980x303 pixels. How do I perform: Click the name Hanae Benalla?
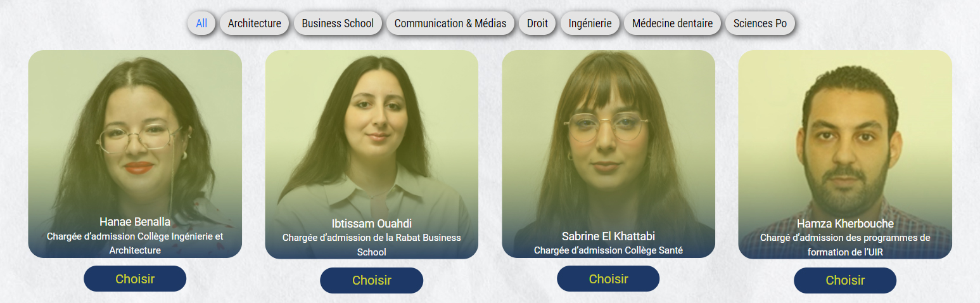click(135, 222)
